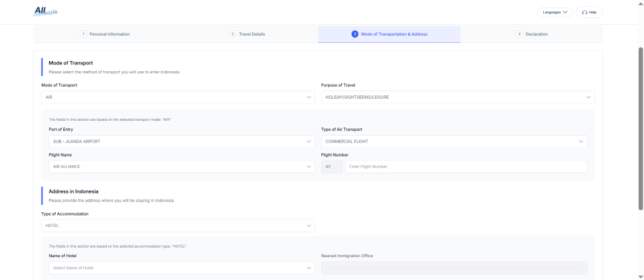Click the page vertical scrollbar
The image size is (644, 280).
(x=641, y=128)
